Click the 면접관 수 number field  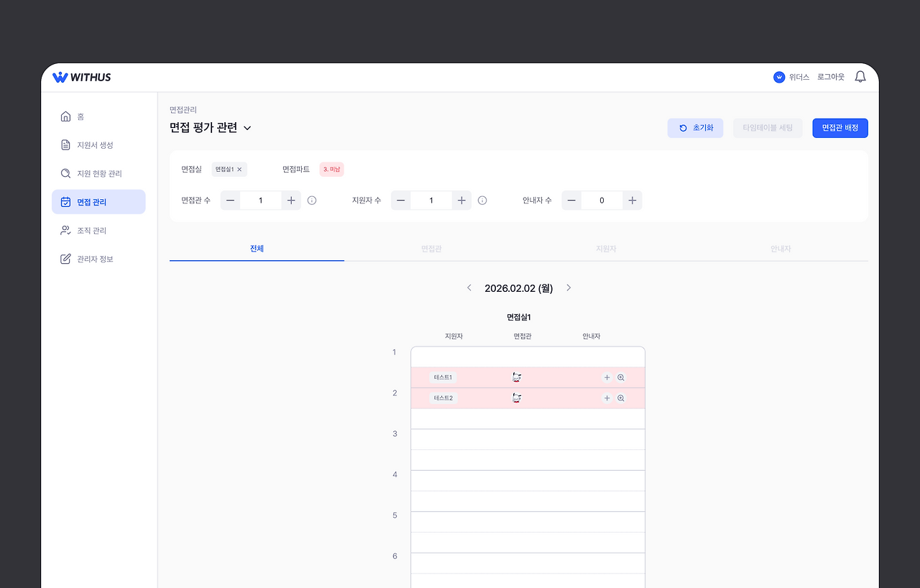coord(261,201)
